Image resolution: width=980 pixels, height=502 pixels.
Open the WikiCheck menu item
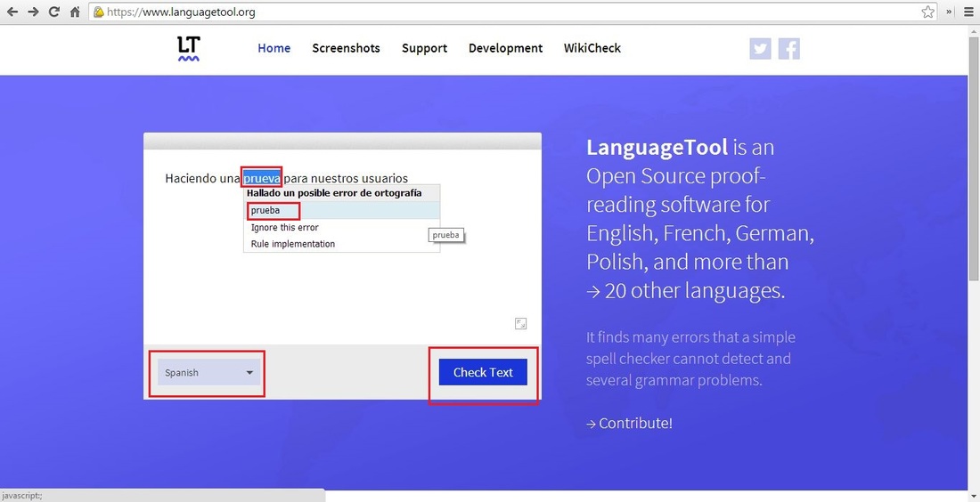click(x=592, y=48)
